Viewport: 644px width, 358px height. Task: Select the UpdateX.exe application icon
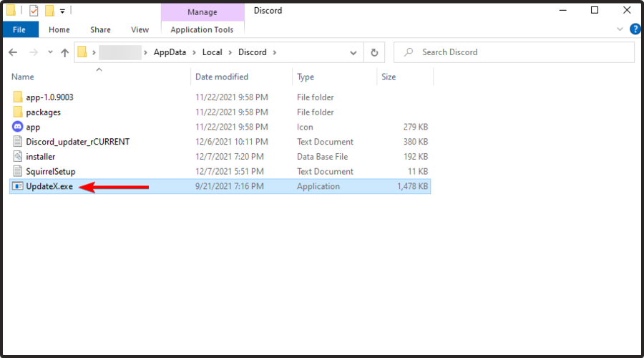(x=18, y=186)
